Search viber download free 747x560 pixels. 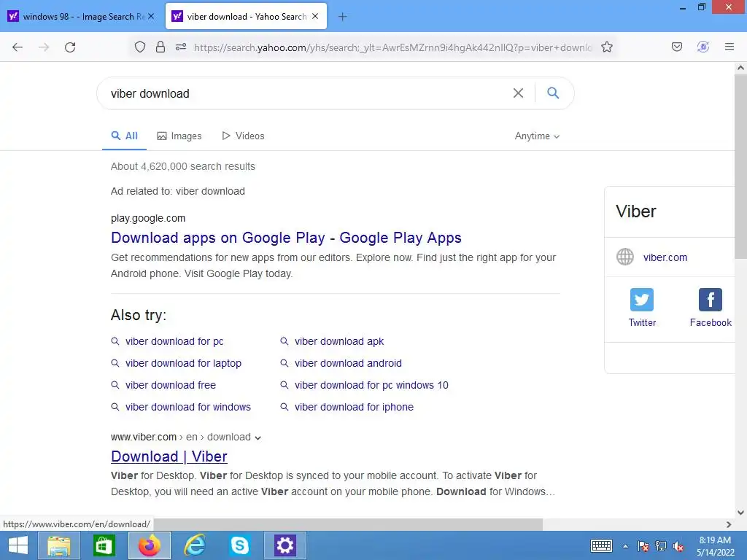pyautogui.click(x=170, y=385)
